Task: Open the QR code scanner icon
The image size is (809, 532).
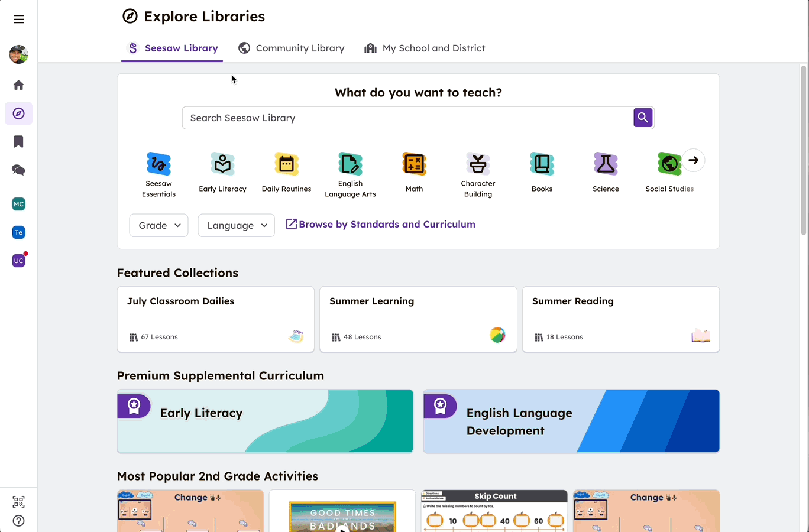Action: [18, 502]
